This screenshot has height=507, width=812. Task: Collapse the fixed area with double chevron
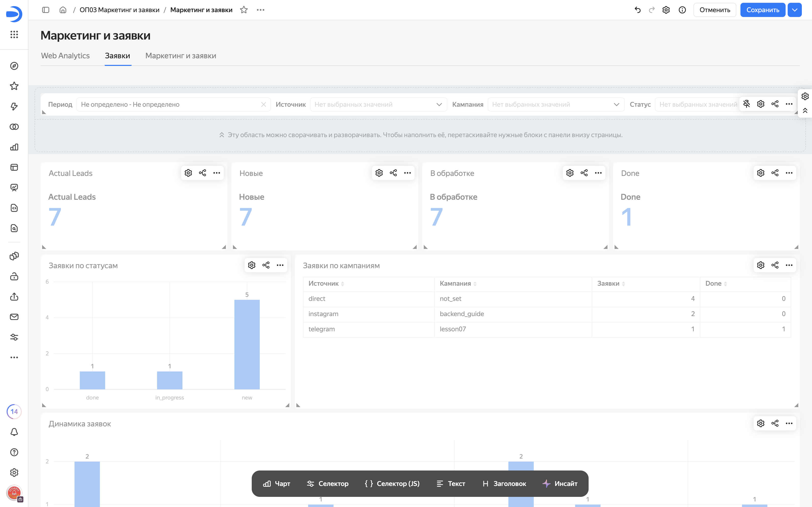805,110
